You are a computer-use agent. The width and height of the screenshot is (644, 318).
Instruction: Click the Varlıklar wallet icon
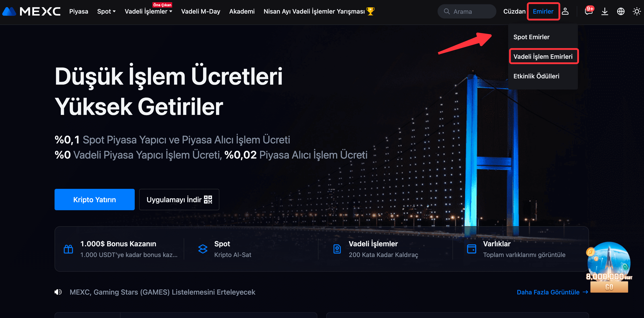click(471, 249)
